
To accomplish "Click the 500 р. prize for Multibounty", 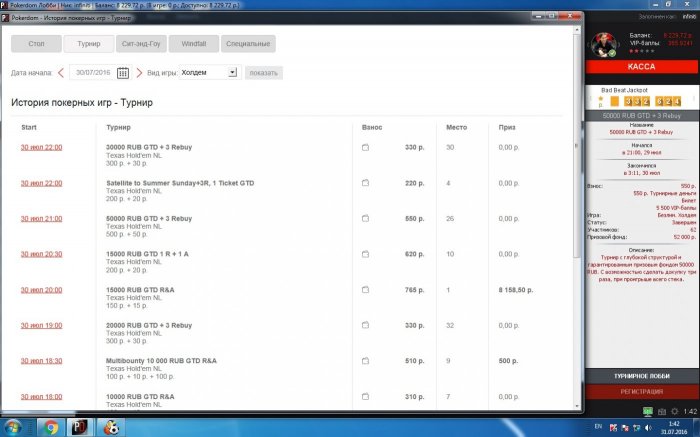I will coord(508,361).
